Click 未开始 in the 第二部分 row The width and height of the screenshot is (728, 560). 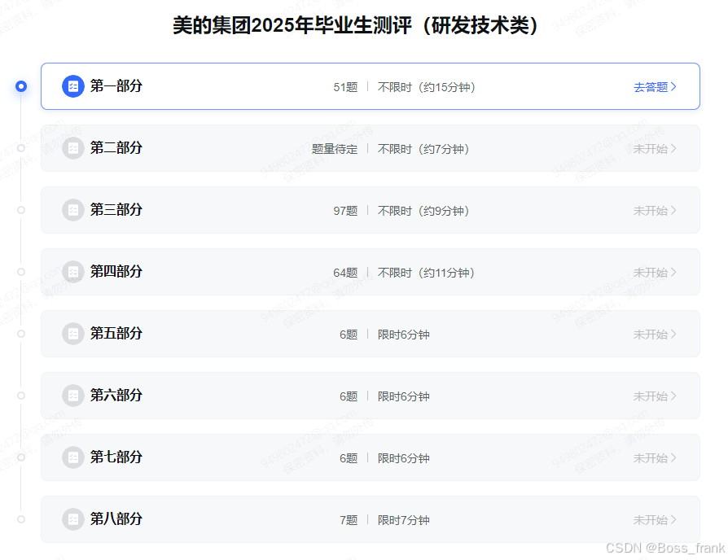pyautogui.click(x=655, y=148)
